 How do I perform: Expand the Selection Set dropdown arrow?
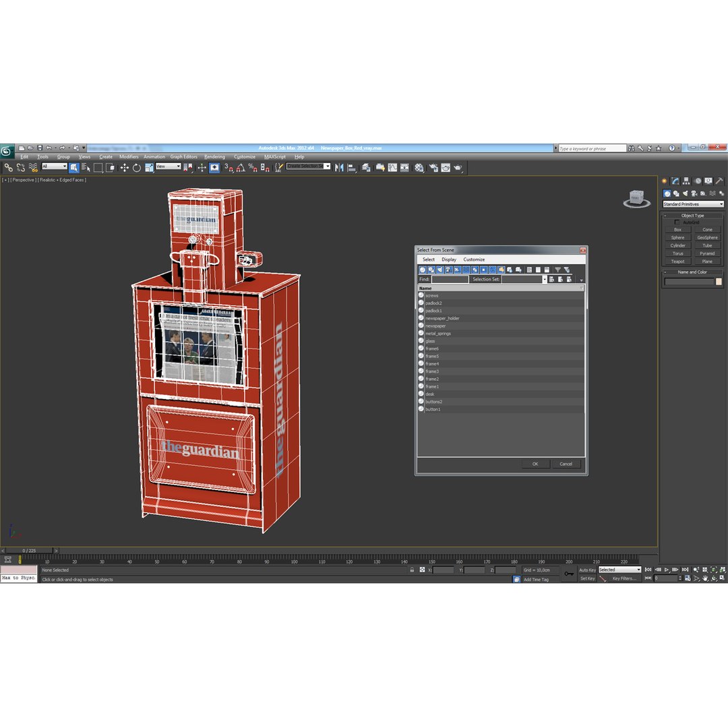[545, 279]
